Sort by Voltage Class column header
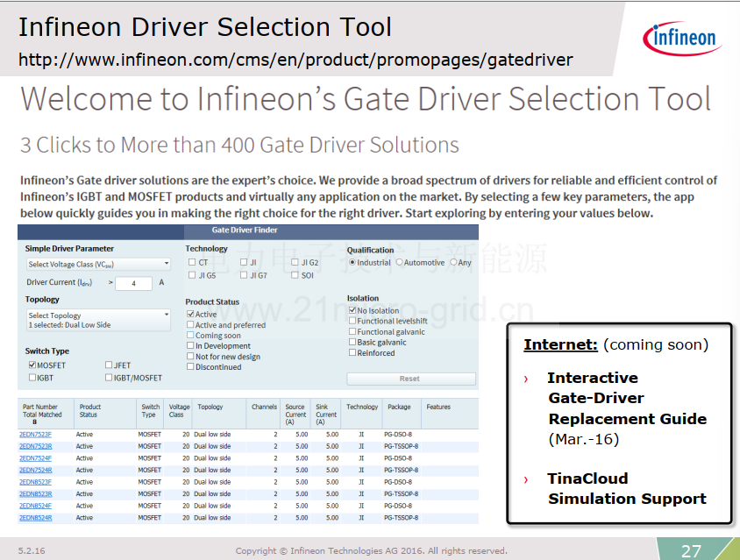740x560 pixels. click(179, 414)
